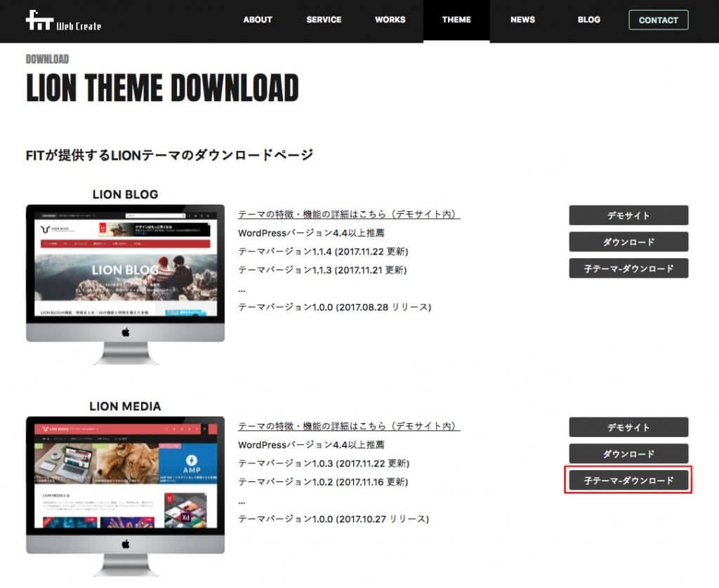Image resolution: width=719 pixels, height=588 pixels.
Task: Click the LION BLOG iMac preview image
Action: coord(125,284)
